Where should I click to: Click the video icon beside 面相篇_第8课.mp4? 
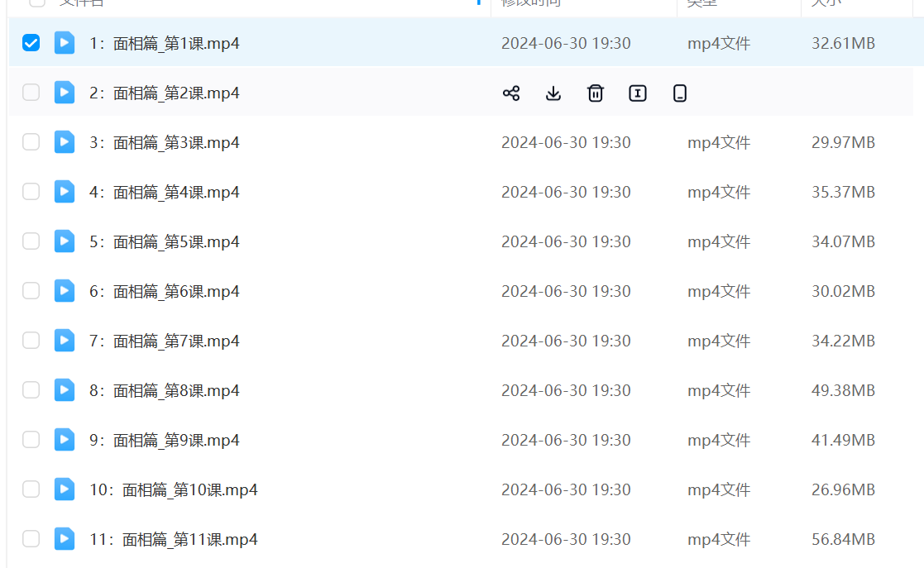tap(65, 390)
